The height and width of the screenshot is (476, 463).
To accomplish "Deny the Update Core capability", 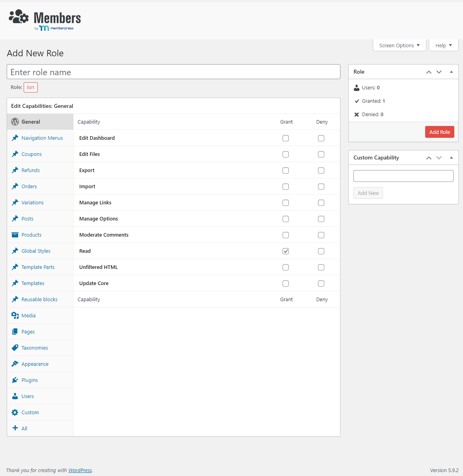I will pyautogui.click(x=321, y=283).
